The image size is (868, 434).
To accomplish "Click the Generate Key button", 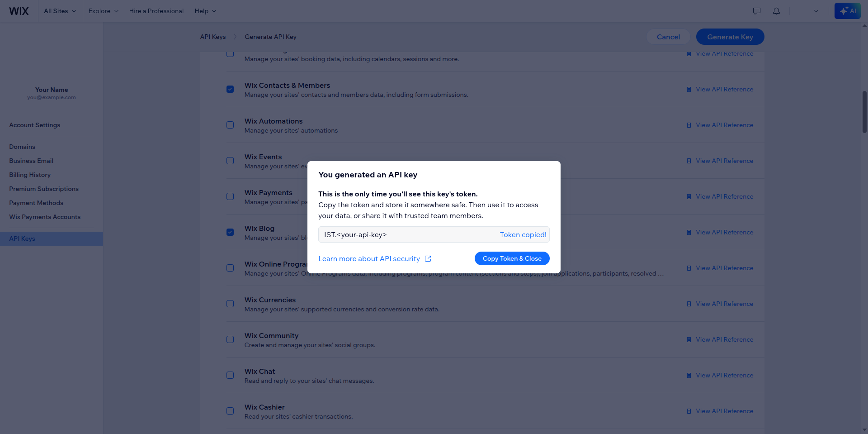I will point(730,37).
